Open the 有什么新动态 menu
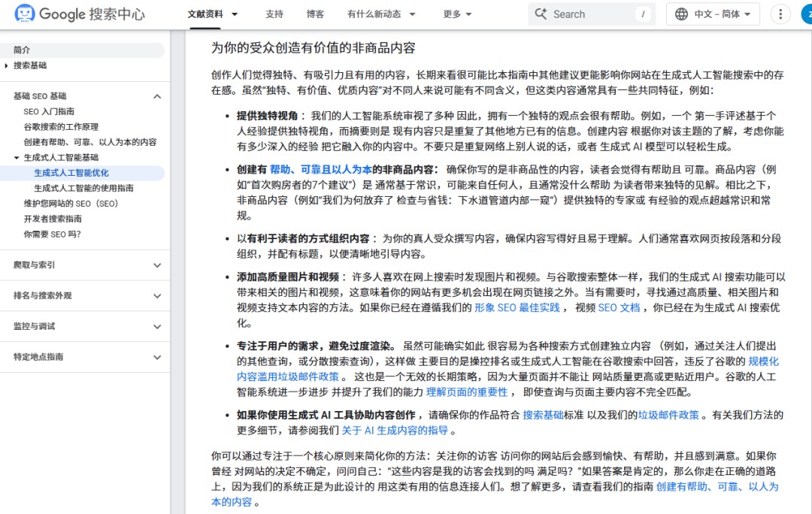The height and width of the screenshot is (514, 812). [374, 14]
